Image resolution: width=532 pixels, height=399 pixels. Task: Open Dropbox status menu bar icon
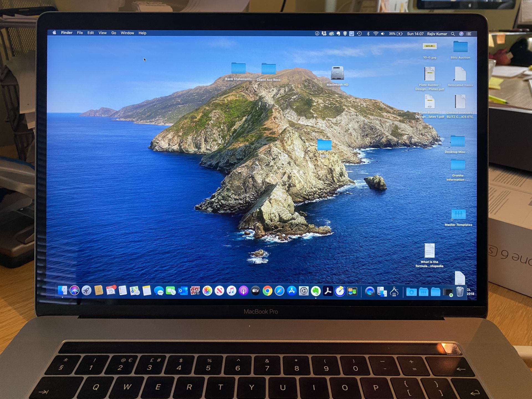324,34
